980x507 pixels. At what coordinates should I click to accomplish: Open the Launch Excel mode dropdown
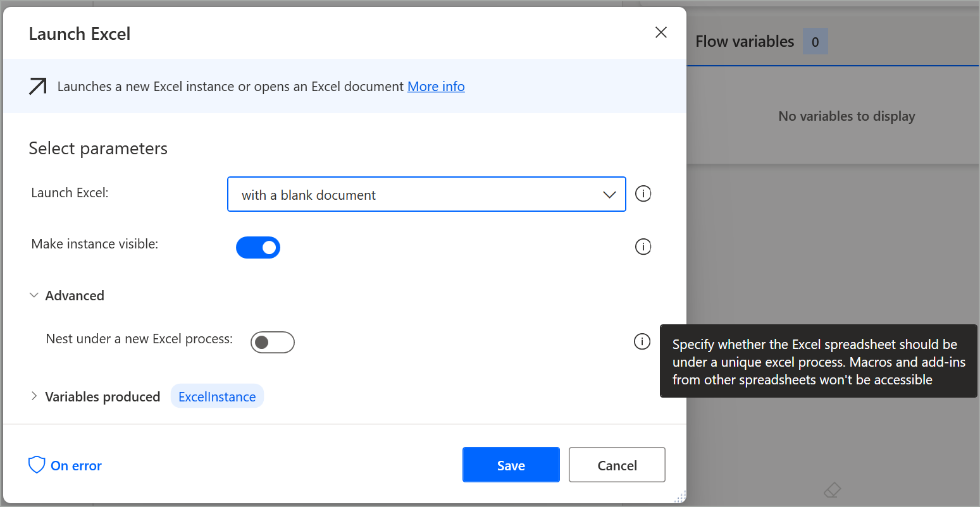tap(426, 194)
